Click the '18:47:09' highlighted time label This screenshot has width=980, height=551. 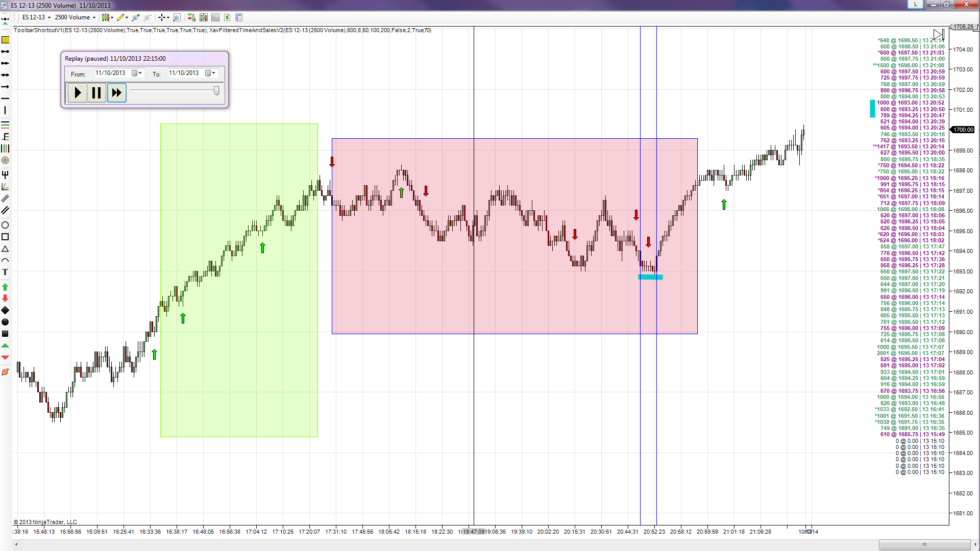(x=474, y=532)
